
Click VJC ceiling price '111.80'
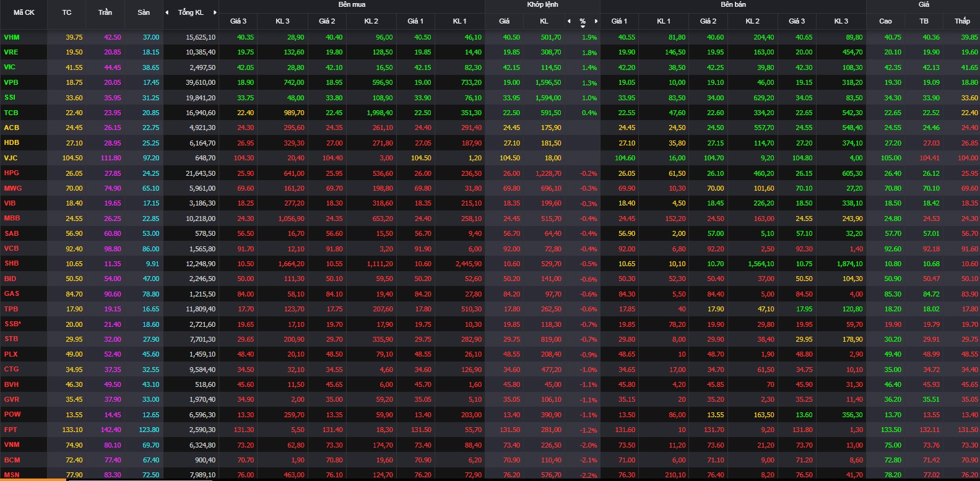(x=111, y=158)
